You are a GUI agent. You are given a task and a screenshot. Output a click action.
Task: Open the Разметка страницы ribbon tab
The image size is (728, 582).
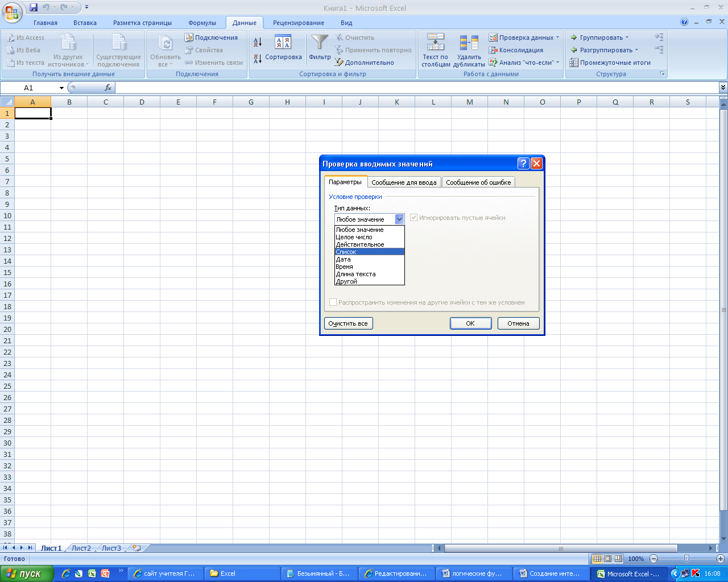tap(142, 23)
